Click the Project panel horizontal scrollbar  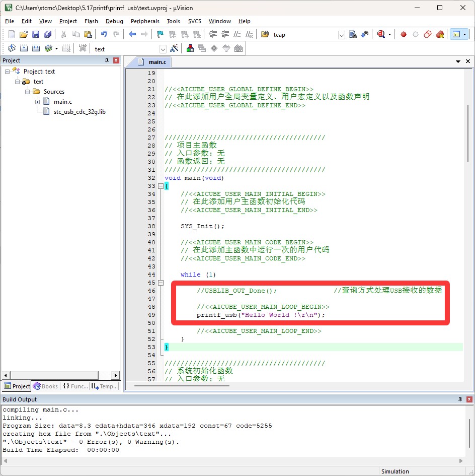coord(55,375)
